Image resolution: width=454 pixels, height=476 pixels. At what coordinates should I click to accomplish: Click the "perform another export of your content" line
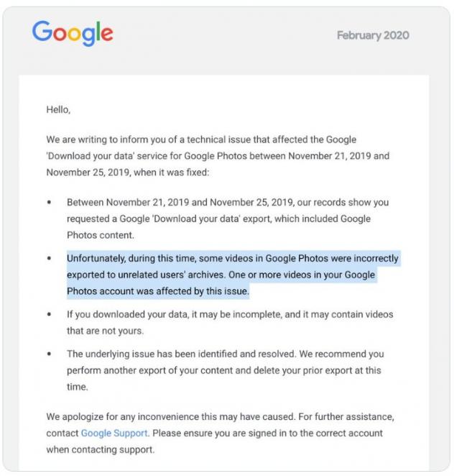(x=223, y=370)
